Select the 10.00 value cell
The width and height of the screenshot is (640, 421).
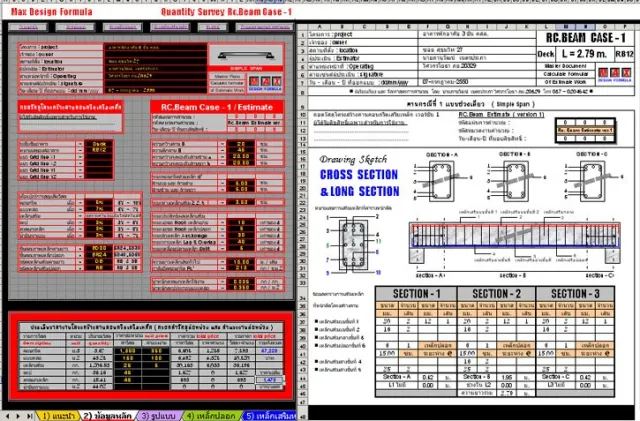pos(241,262)
